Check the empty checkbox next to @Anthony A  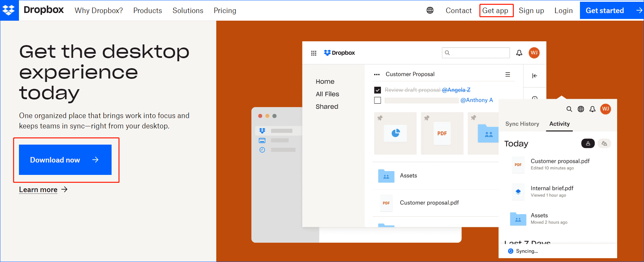(377, 100)
